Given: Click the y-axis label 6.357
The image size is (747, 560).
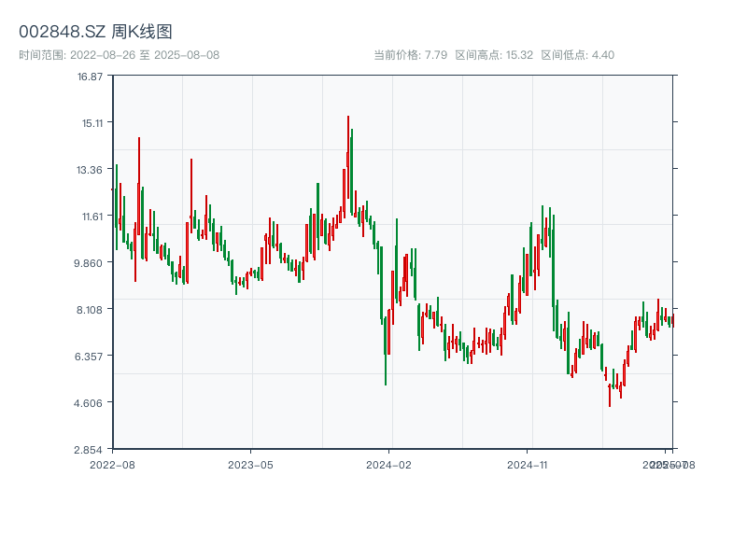Looking at the screenshot, I should point(89,357).
